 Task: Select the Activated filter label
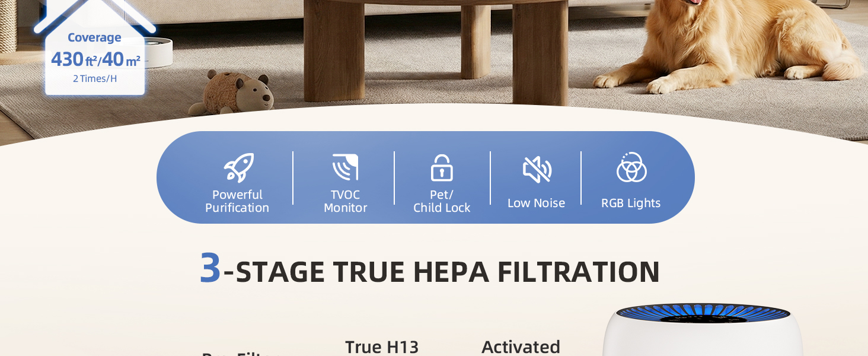tap(521, 347)
